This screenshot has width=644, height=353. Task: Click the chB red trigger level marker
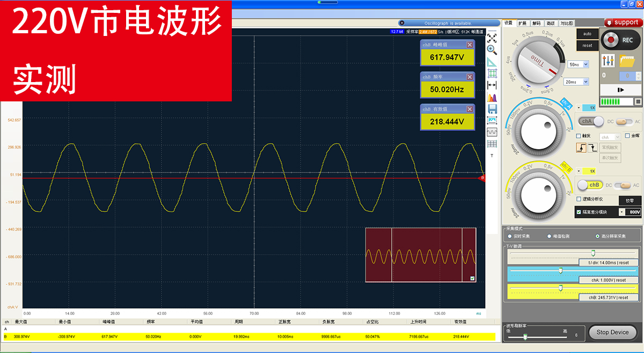click(x=481, y=178)
